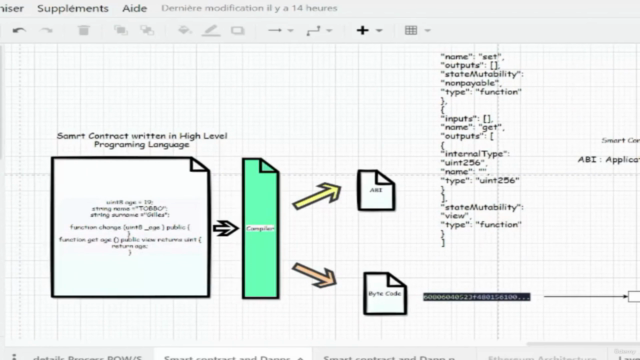640x360 pixels.
Task: Click the black arrow before Compiler
Action: [x=225, y=228]
